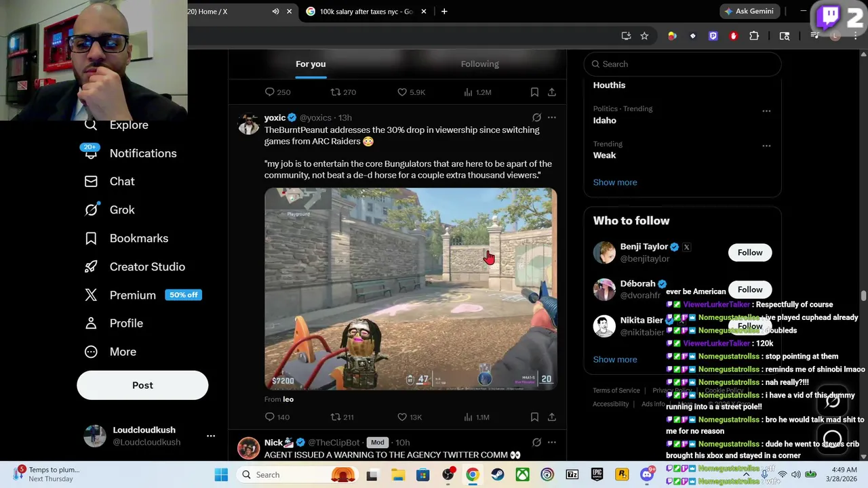Follow Benji Taylor
The image size is (868, 488).
[x=750, y=252]
